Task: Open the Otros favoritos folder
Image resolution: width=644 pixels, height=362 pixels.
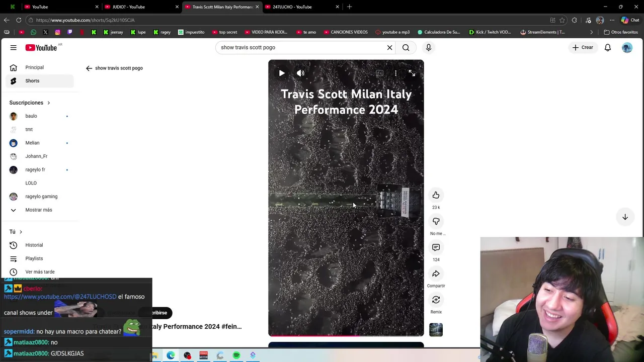Action: click(x=621, y=32)
